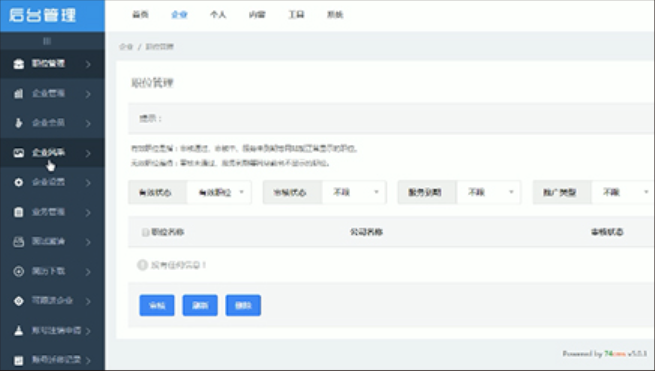
Task: Click the 职位管理 page title
Action: tap(152, 83)
